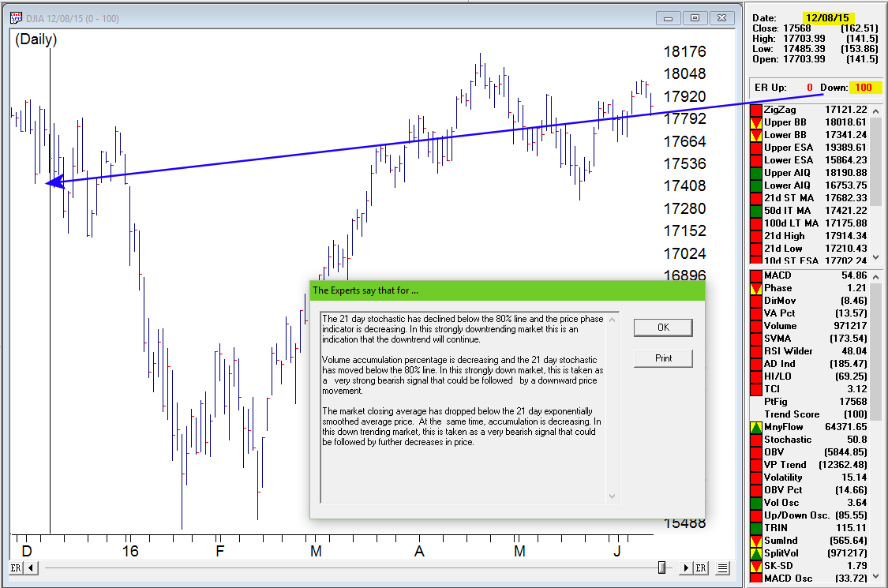Viewport: 888px width, 588px height.
Task: Select the Volume indicator label
Action: (780, 326)
